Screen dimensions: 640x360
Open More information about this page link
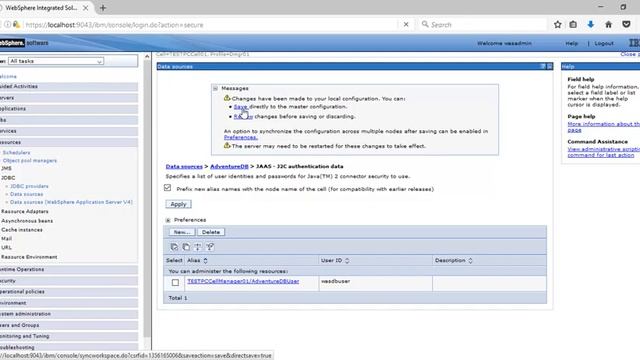(604, 127)
